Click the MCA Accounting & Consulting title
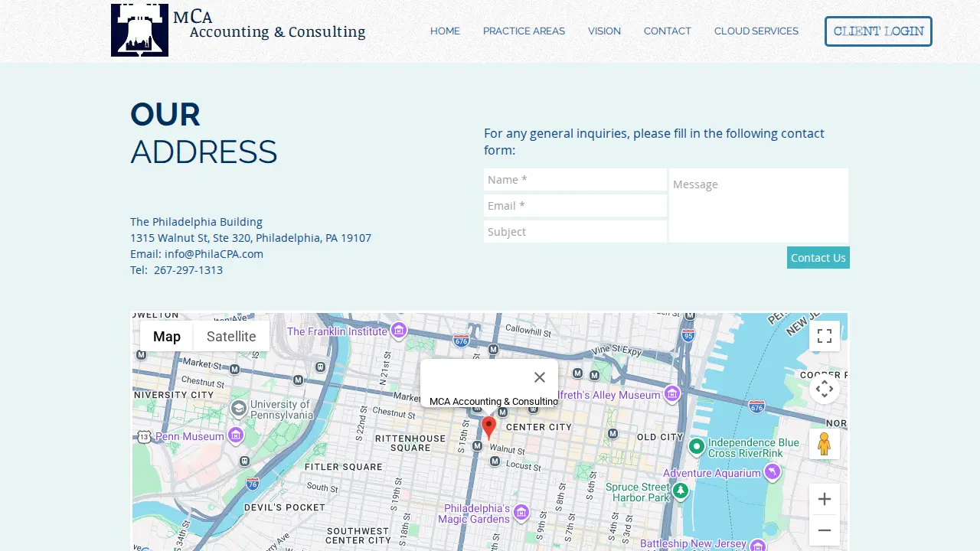Screen dimensions: 980x551 click(x=269, y=24)
